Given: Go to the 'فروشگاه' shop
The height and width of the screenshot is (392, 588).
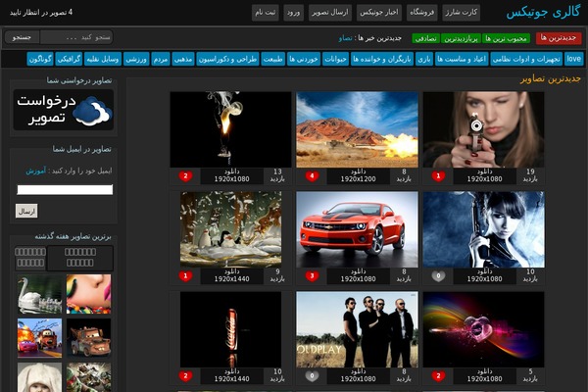Looking at the screenshot, I should [421, 13].
